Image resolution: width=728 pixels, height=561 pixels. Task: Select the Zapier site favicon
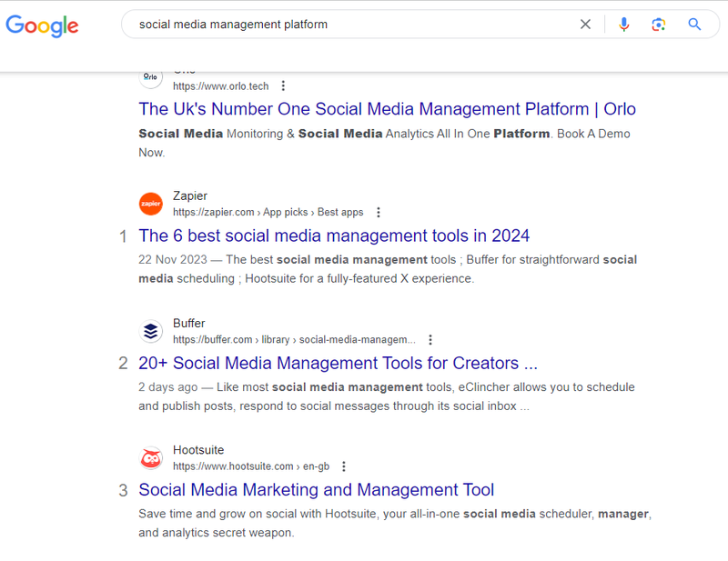[x=150, y=204]
